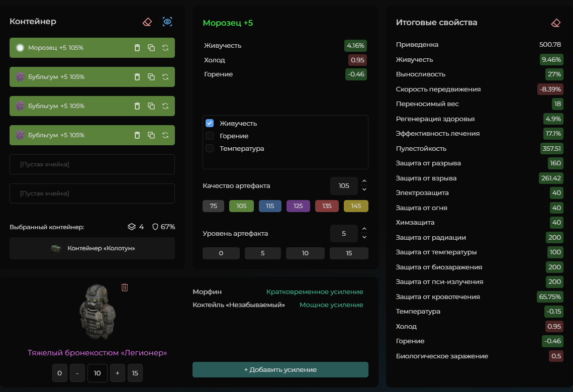Screen dimensions: 573x392
Task: Increase armor level with plus button
Action: coord(117,373)
